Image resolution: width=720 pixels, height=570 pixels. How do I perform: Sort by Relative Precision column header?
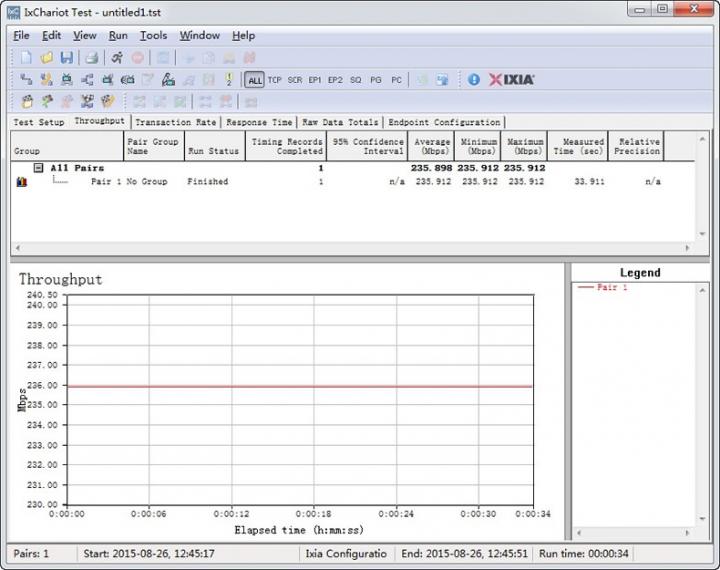[636, 146]
